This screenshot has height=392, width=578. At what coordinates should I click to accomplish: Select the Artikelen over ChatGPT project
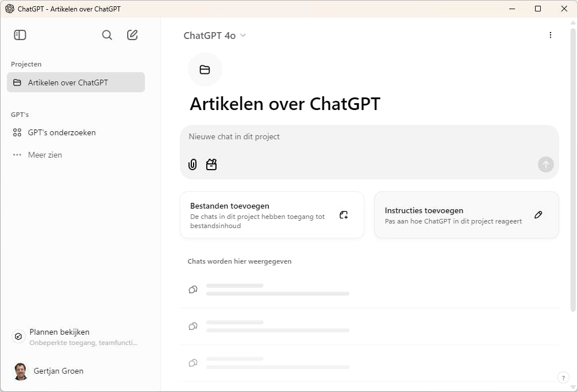point(76,83)
